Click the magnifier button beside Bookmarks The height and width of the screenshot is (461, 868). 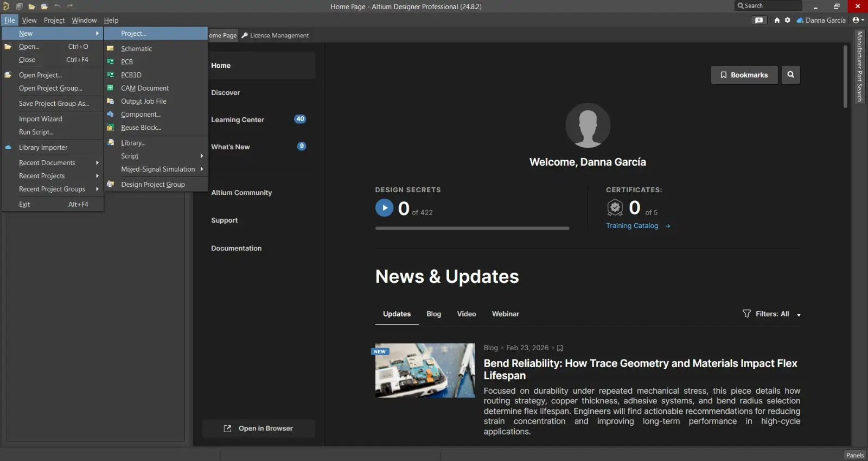click(791, 75)
